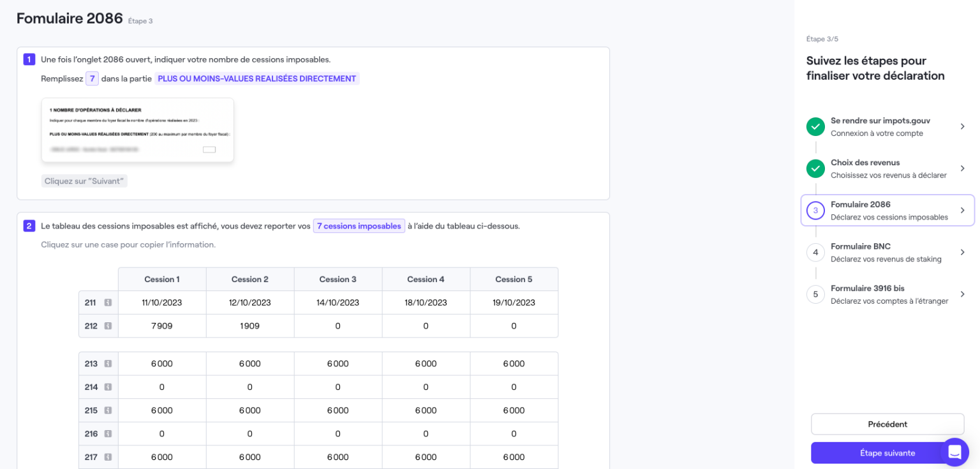
Task: Open the 'Fomulaire 2086' step in sidebar
Action: coord(887,210)
